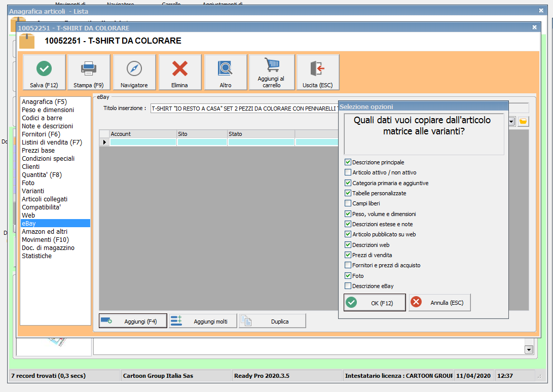Click the article box icon beside the title
Screen dimensions: 553x392
[27, 41]
